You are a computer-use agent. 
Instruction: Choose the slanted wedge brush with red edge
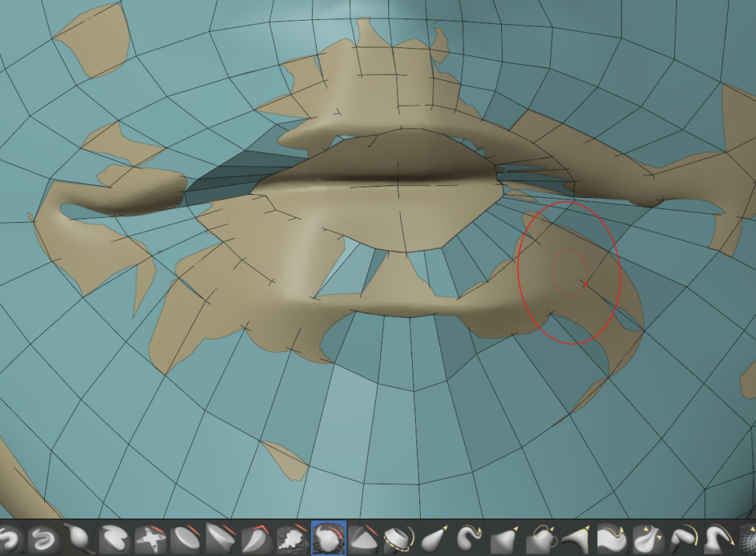tap(219, 540)
